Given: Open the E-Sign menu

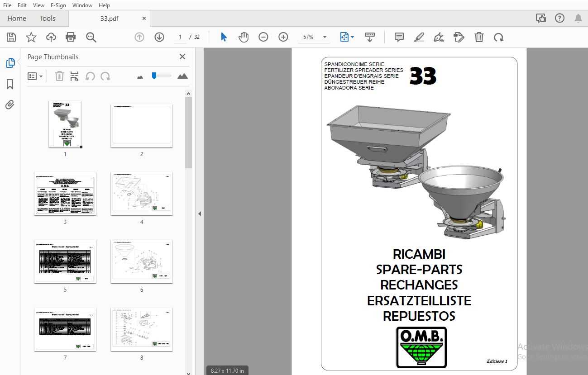Looking at the screenshot, I should (58, 5).
